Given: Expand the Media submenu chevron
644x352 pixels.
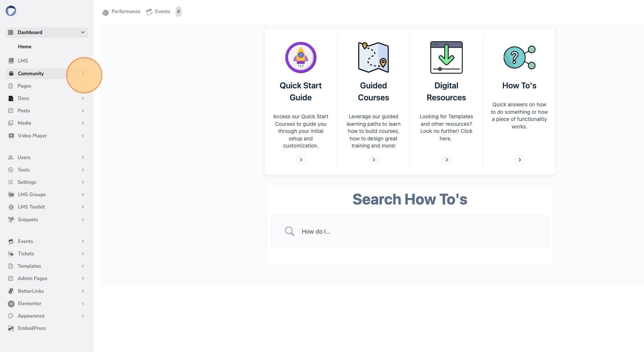Looking at the screenshot, I should (83, 123).
